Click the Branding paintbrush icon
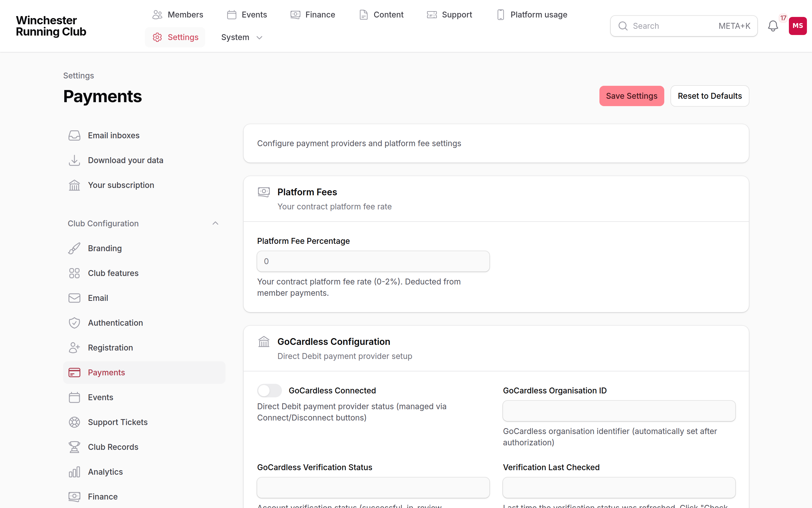This screenshot has width=812, height=508. (74, 248)
